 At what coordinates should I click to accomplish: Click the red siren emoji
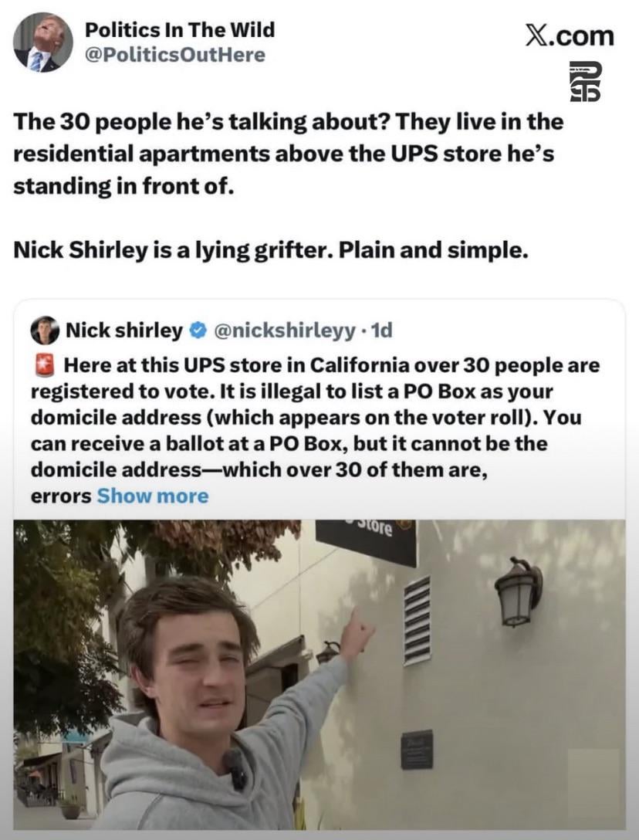pyautogui.click(x=43, y=364)
